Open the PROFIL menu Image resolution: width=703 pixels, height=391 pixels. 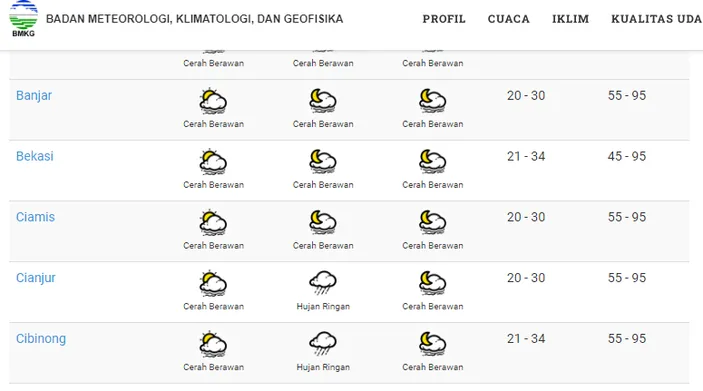click(444, 19)
